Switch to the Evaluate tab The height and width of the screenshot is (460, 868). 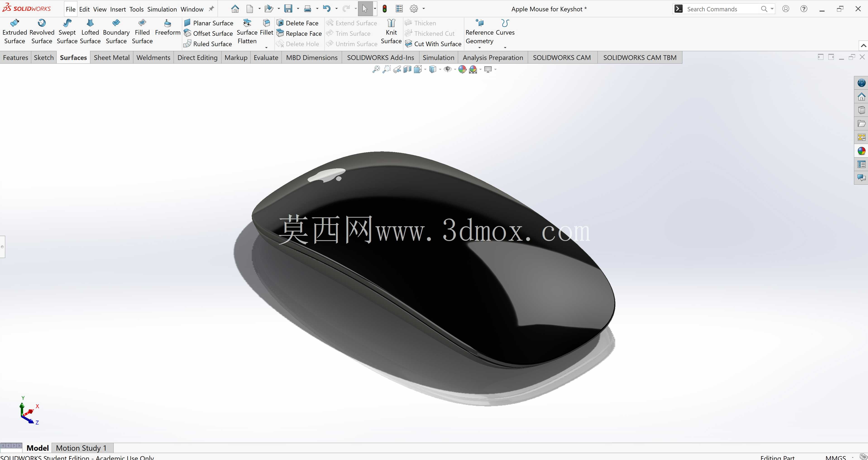click(x=266, y=57)
